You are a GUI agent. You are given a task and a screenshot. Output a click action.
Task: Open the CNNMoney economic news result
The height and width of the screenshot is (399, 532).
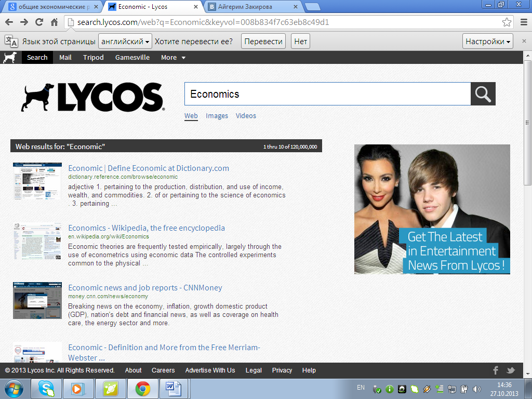pos(145,288)
